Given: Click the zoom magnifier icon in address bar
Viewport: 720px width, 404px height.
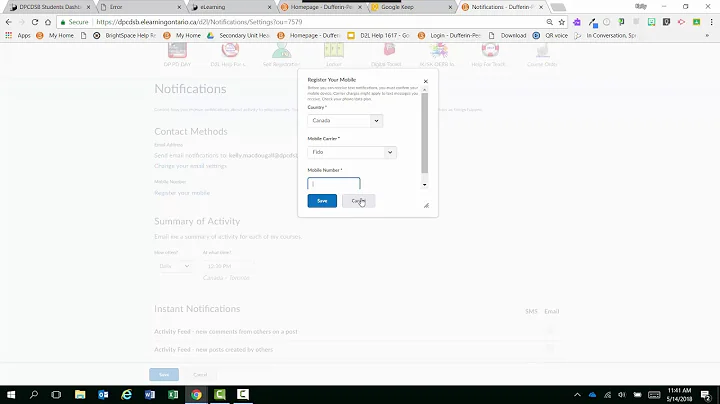Looking at the screenshot, I should [550, 22].
